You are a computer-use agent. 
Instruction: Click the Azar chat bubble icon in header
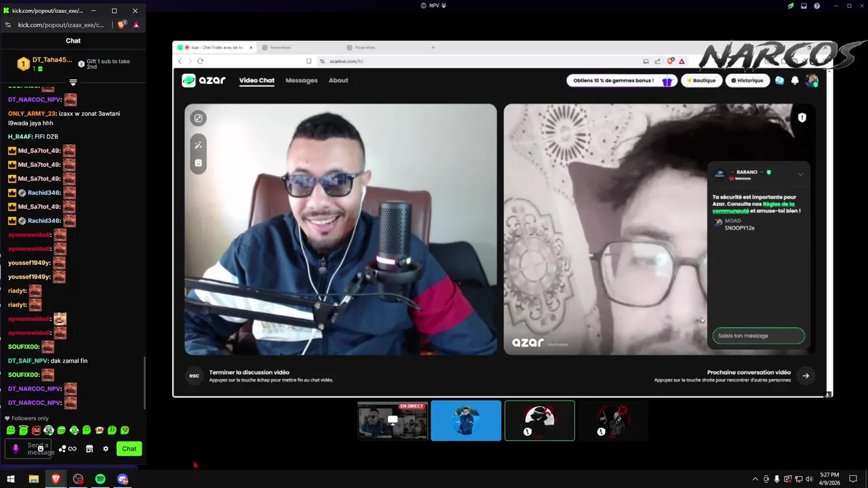(x=779, y=81)
